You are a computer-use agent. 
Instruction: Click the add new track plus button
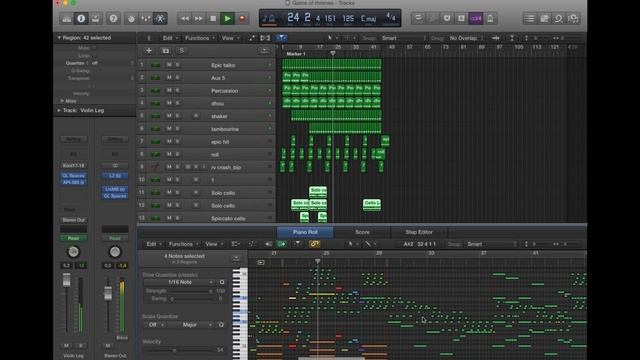pos(149,51)
